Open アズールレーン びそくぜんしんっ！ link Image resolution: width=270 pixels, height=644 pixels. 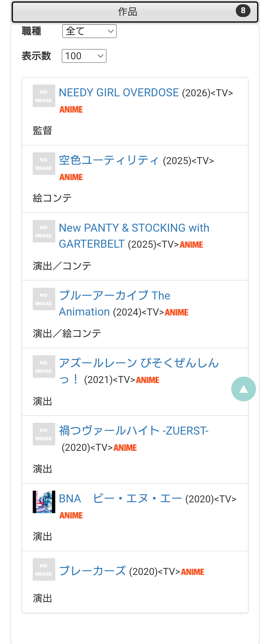pos(139,363)
